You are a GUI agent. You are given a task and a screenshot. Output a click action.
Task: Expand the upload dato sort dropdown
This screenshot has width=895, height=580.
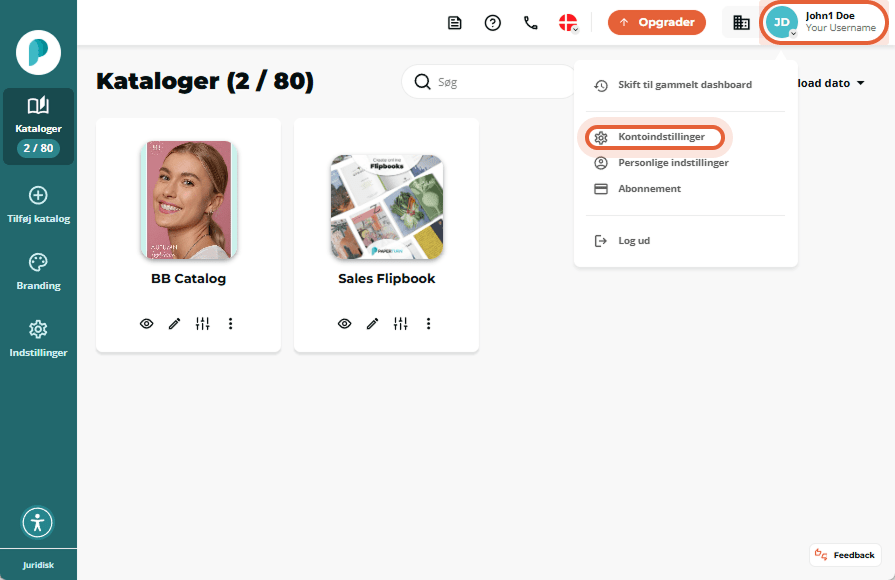click(x=831, y=83)
